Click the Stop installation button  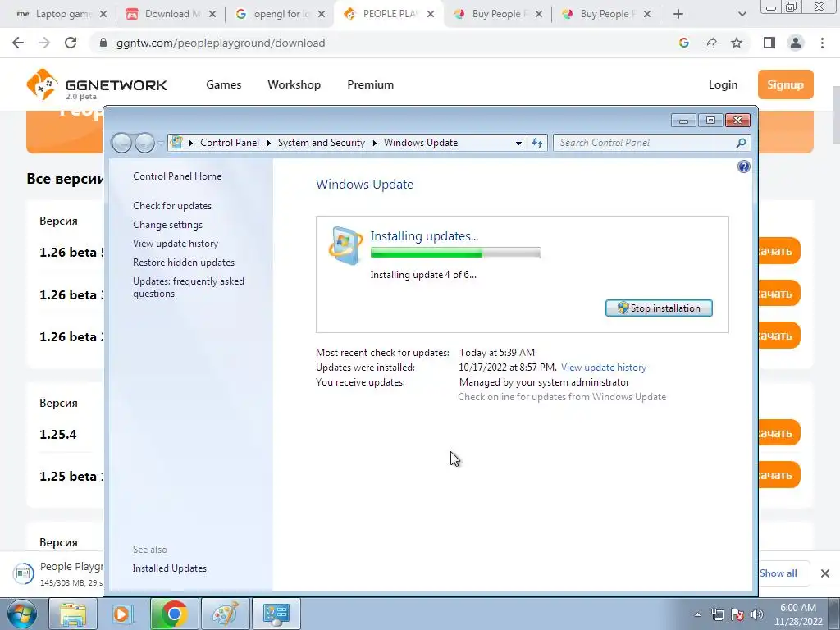pos(659,308)
